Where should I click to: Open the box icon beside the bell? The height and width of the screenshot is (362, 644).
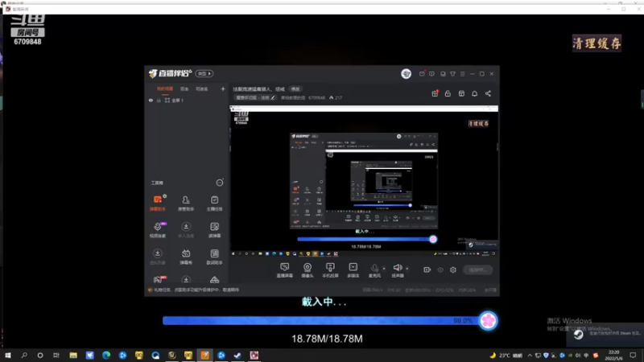[461, 93]
